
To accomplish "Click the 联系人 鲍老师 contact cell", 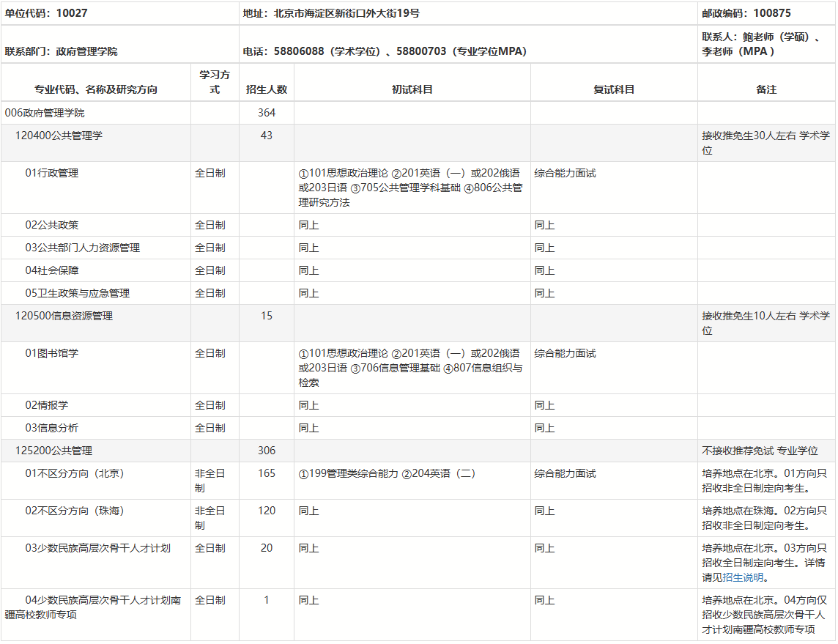I will click(x=760, y=44).
